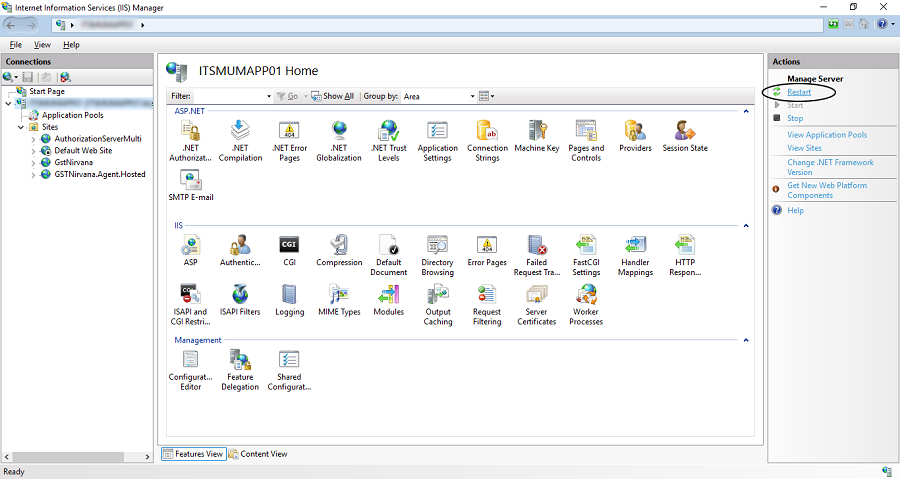The height and width of the screenshot is (479, 900).
Task: Open Machine Key feature
Action: pyautogui.click(x=537, y=136)
